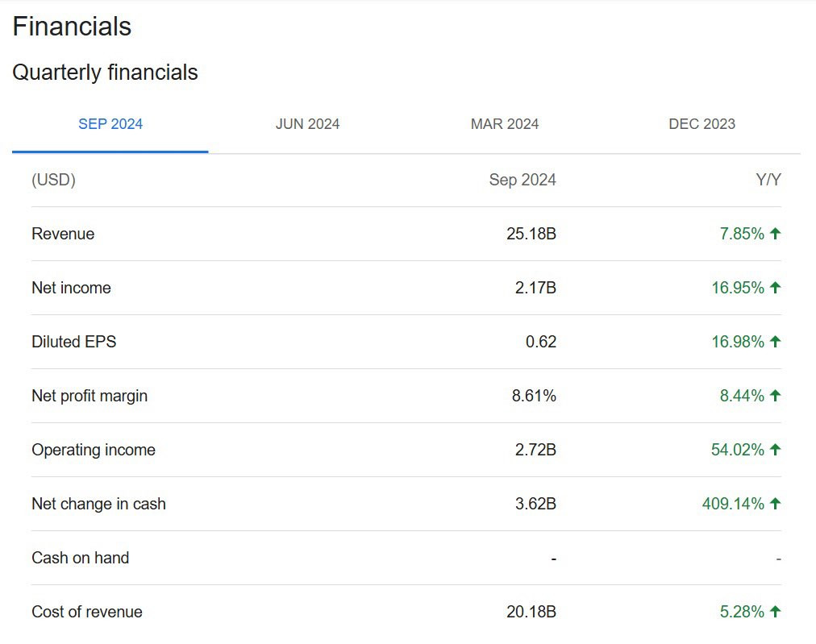The height and width of the screenshot is (644, 816).
Task: Select the DEC 2023 tab
Action: (x=702, y=124)
